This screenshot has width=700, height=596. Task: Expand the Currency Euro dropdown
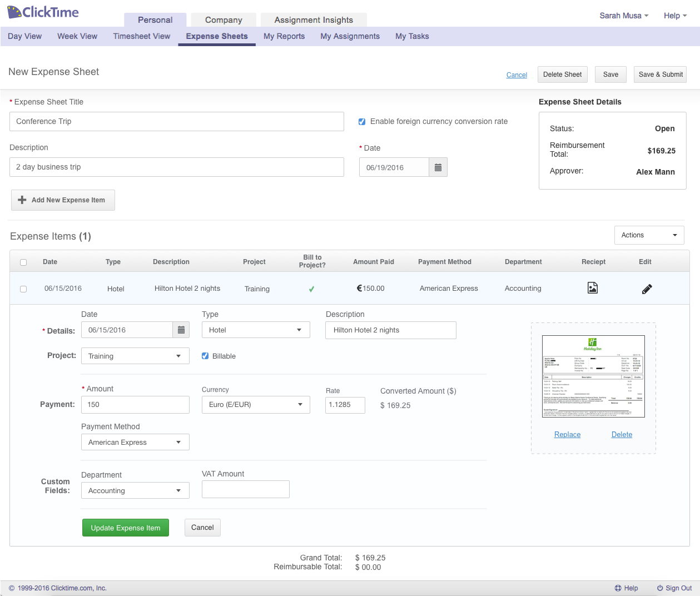click(x=255, y=405)
